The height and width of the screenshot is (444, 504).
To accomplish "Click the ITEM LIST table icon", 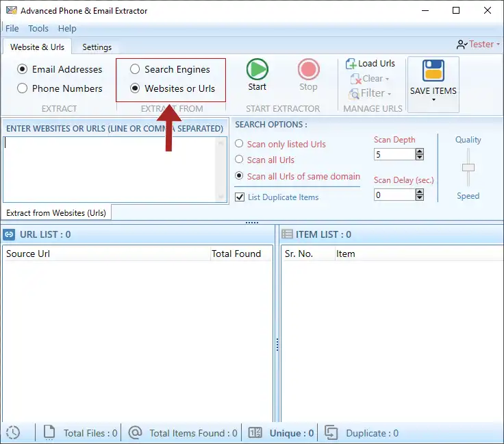I will pyautogui.click(x=287, y=234).
